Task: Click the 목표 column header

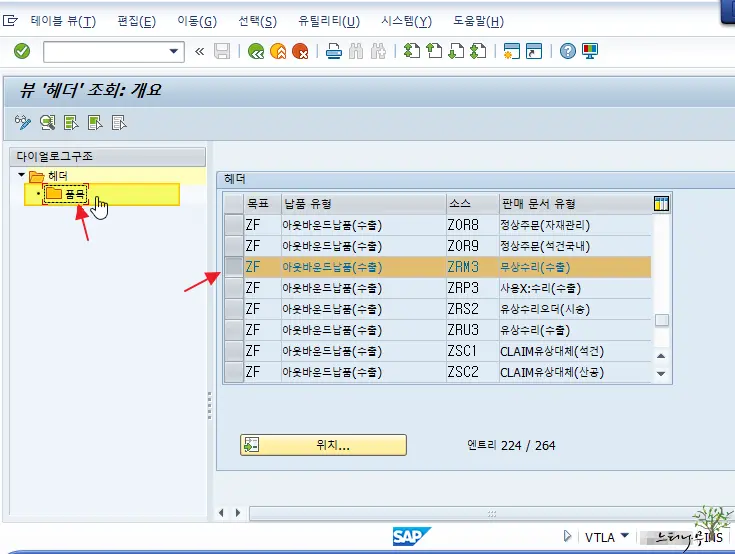Action: [262, 204]
